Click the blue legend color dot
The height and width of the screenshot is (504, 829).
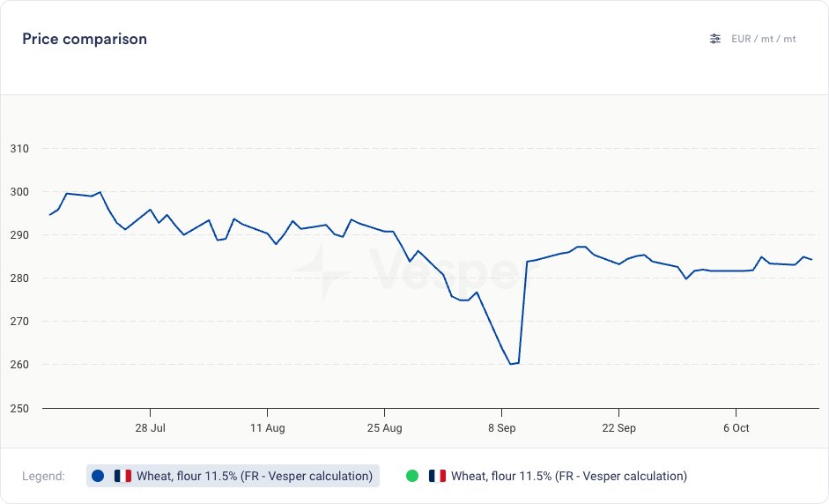point(98,476)
